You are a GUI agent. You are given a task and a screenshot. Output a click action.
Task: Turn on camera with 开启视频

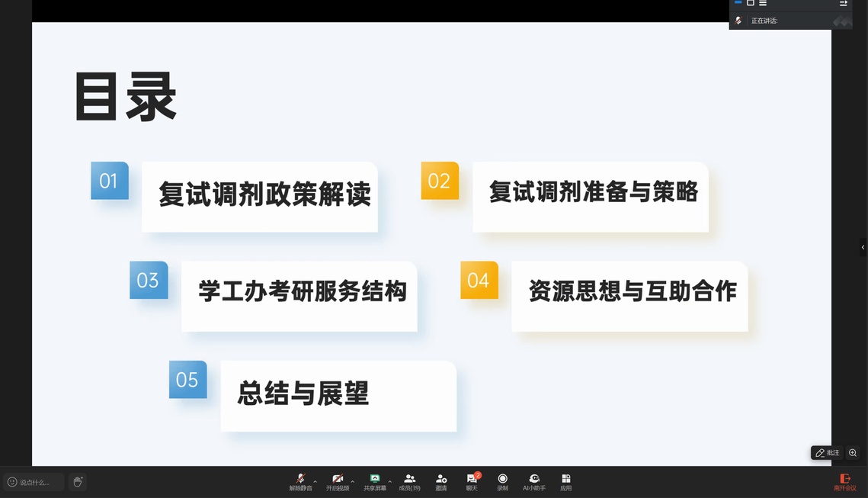pyautogui.click(x=338, y=482)
